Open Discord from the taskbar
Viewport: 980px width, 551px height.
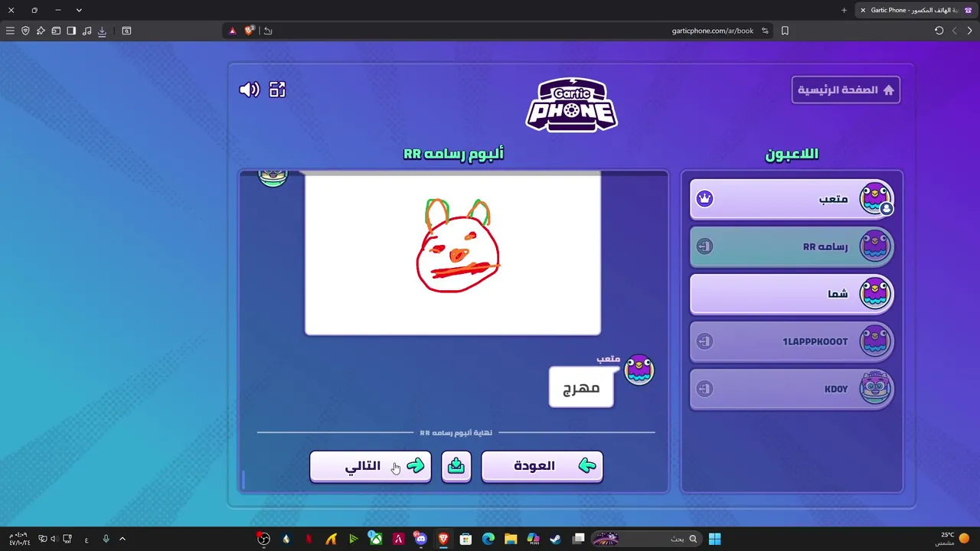click(x=420, y=539)
